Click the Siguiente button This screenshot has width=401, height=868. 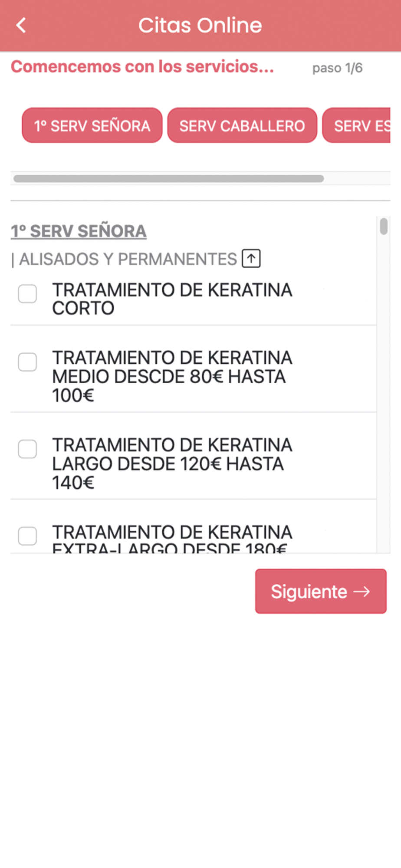321,591
